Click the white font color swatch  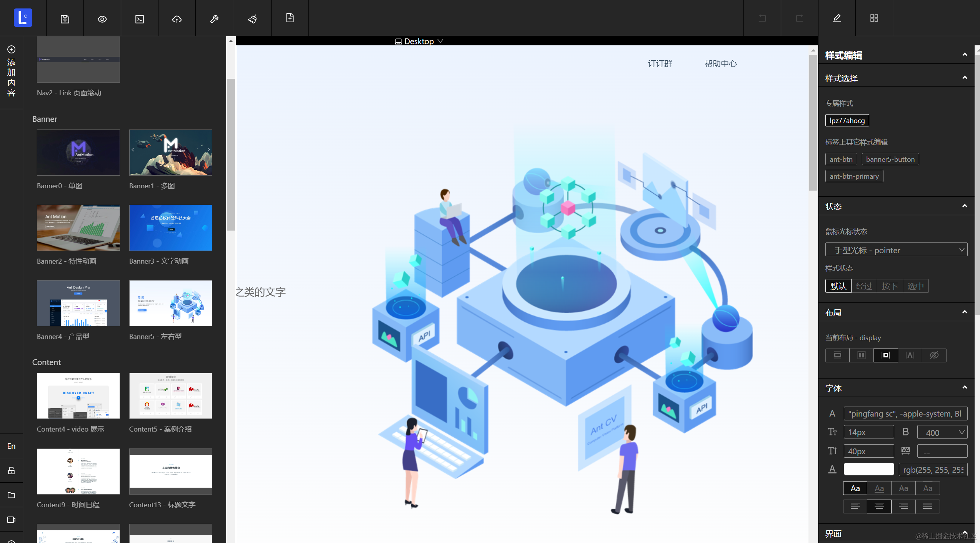coord(868,469)
